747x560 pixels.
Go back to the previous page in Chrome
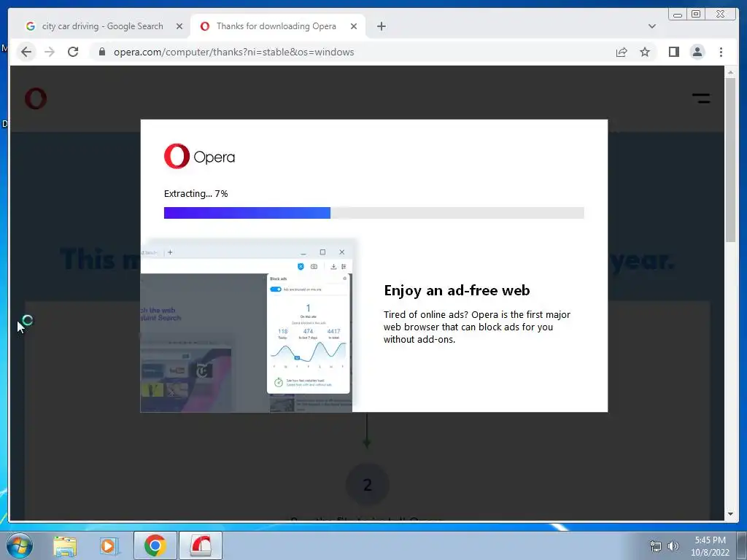pyautogui.click(x=26, y=52)
